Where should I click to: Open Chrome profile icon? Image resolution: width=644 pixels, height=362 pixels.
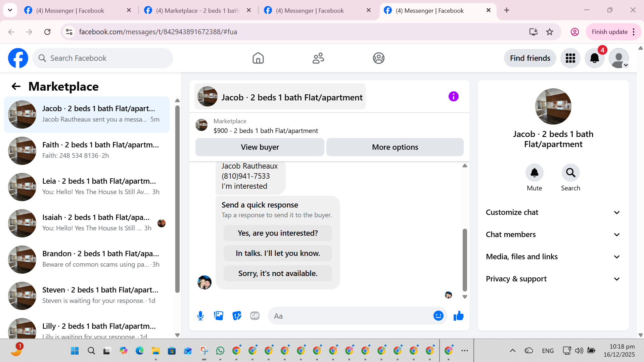tap(575, 32)
